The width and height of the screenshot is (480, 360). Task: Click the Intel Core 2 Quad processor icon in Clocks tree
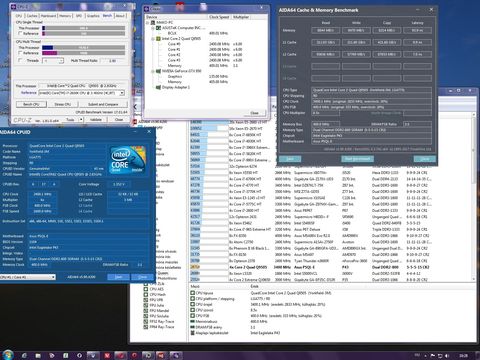(x=158, y=39)
